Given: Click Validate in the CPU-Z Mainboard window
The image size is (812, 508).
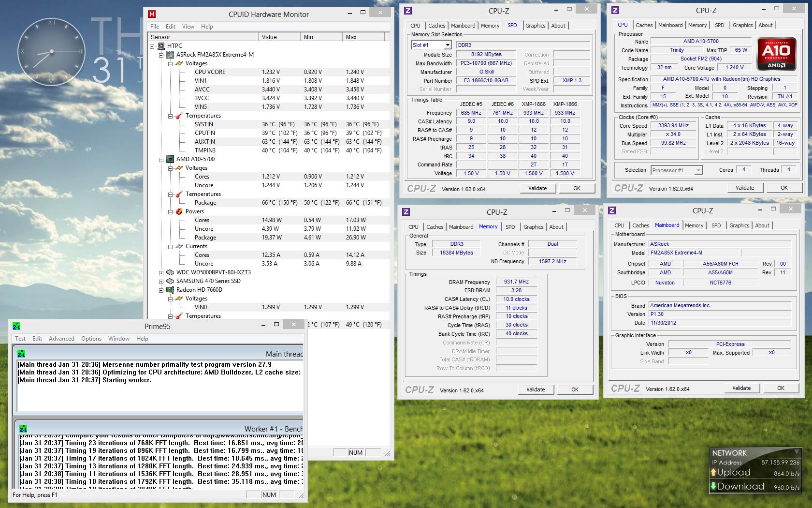Looking at the screenshot, I should 741,388.
